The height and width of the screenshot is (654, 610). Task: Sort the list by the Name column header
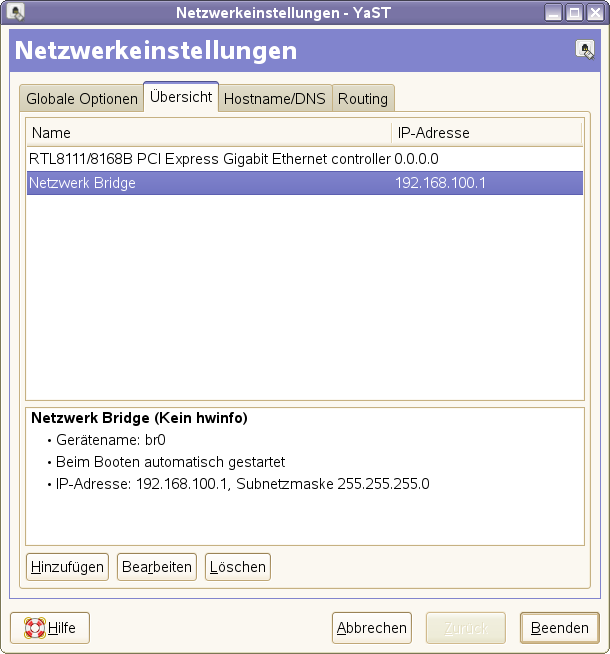208,133
